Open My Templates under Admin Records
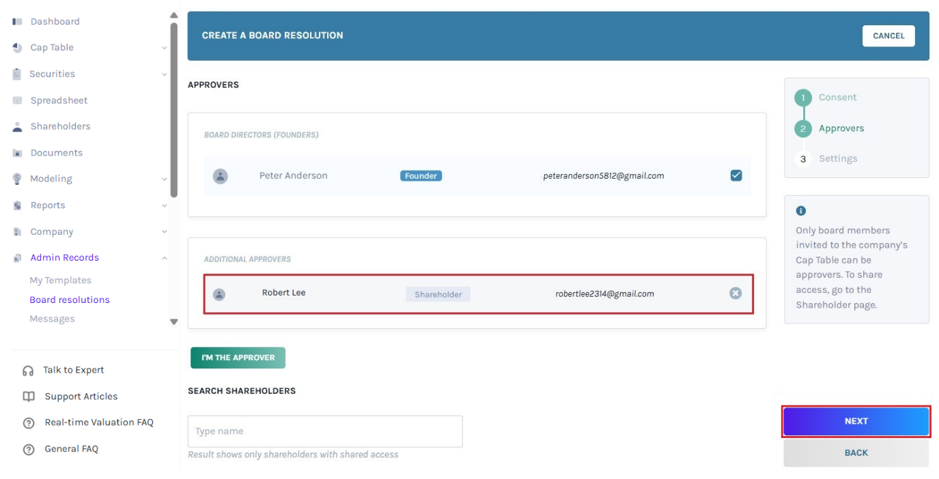The height and width of the screenshot is (479, 939). pos(60,280)
